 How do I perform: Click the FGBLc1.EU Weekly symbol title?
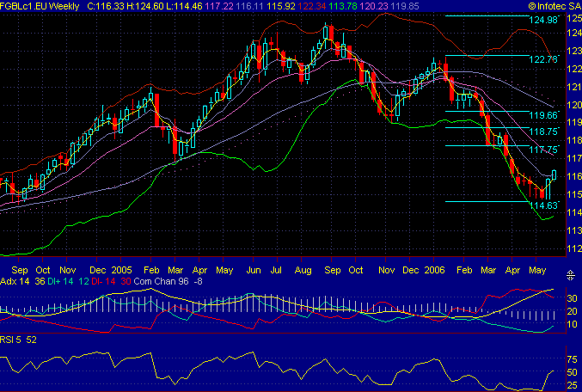pos(40,6)
